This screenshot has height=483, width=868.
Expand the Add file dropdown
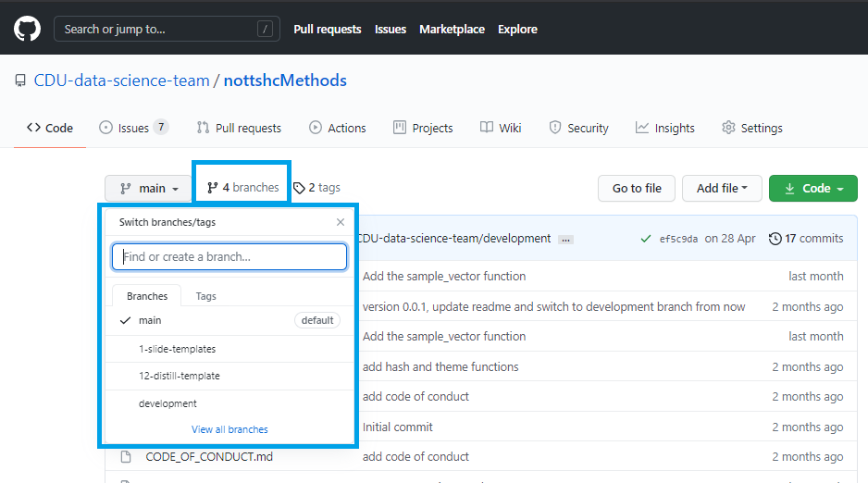[722, 188]
